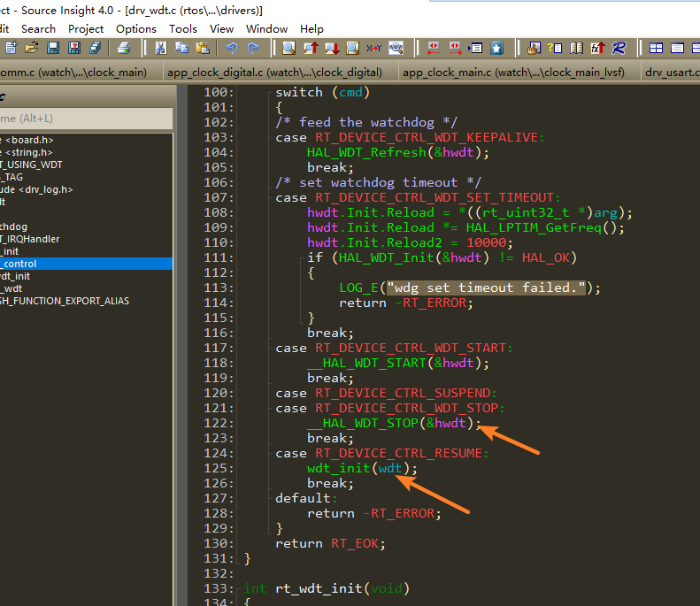700x606 pixels.
Task: Open Search Files with the magnifier-on-page icon
Action: 353,48
